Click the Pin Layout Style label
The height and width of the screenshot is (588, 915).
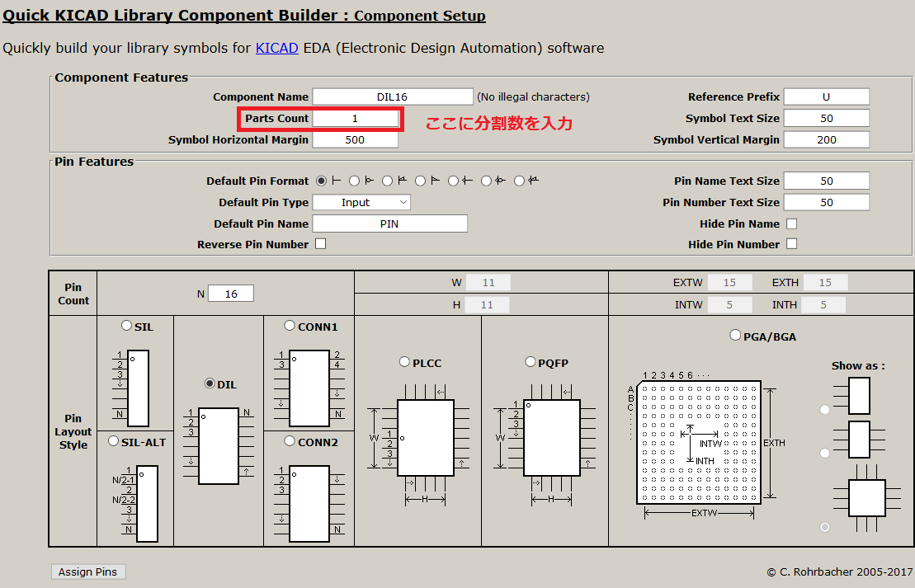pos(73,431)
